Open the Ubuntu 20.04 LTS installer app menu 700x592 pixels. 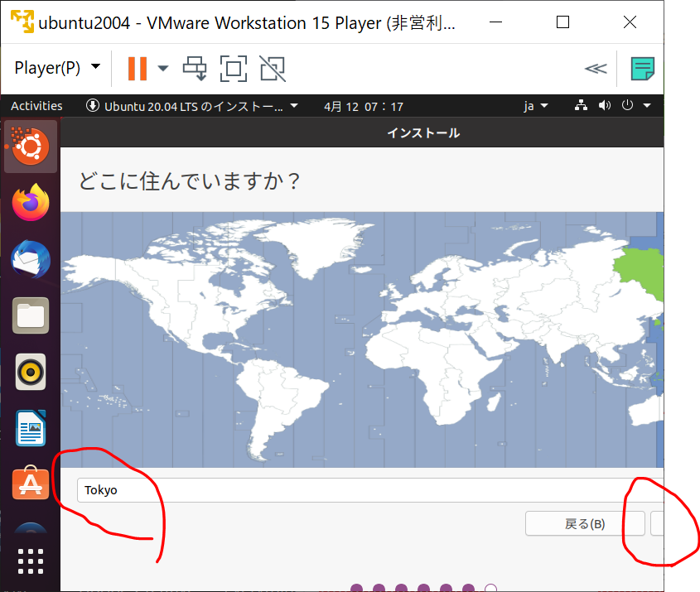(192, 106)
